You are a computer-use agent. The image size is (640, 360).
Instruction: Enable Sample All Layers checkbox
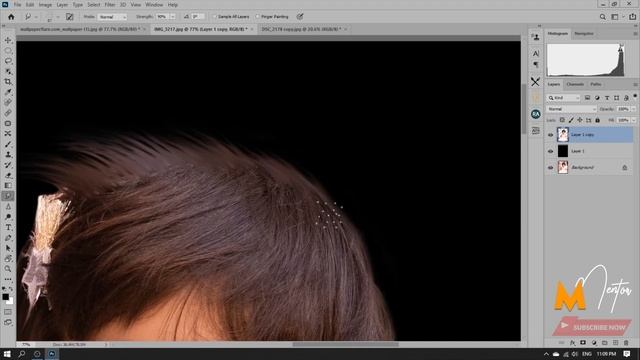pyautogui.click(x=215, y=17)
